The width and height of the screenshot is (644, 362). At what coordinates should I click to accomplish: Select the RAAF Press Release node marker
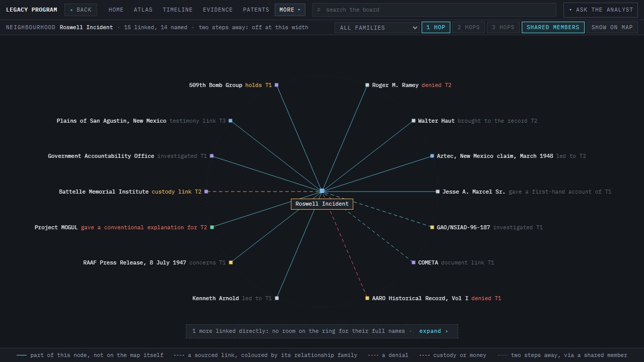pos(231,262)
